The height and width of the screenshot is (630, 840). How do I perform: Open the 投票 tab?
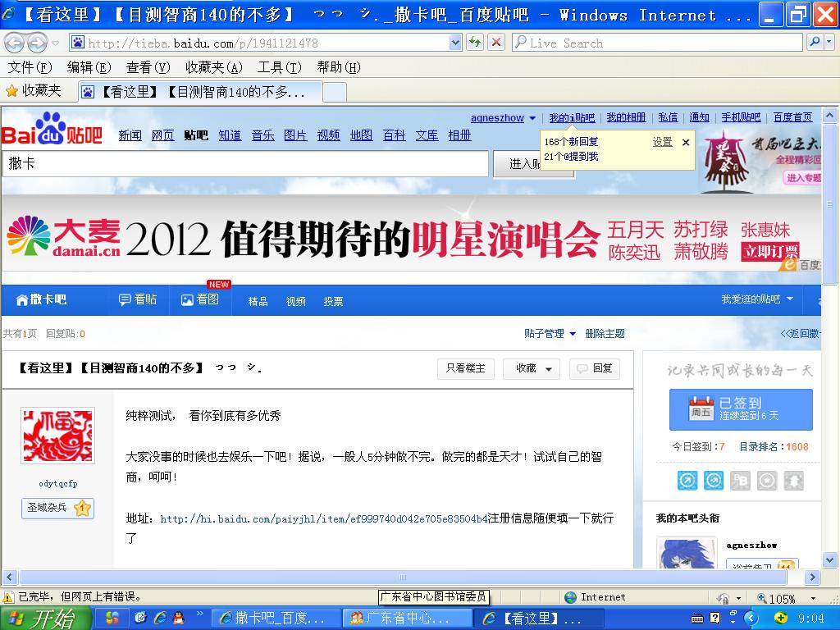(333, 302)
